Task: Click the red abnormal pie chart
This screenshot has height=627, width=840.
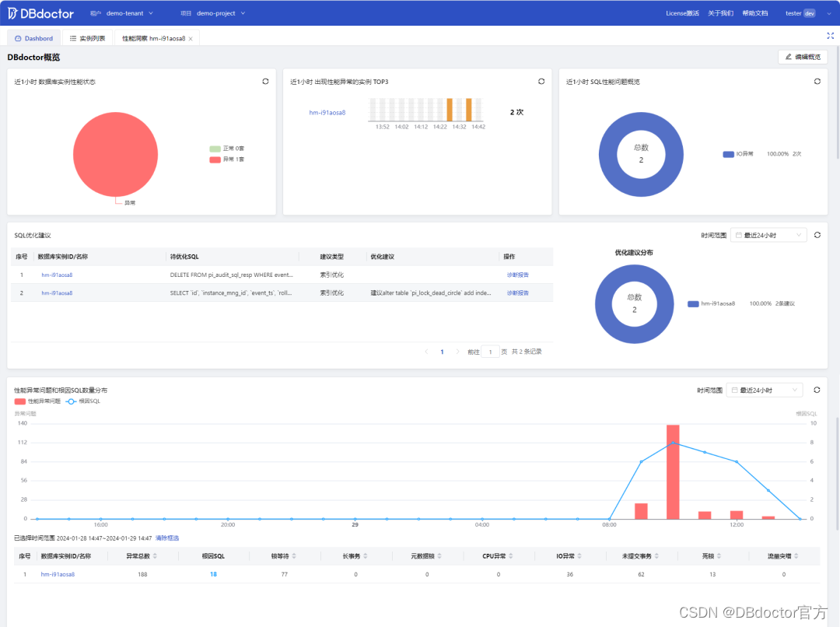Action: (115, 154)
